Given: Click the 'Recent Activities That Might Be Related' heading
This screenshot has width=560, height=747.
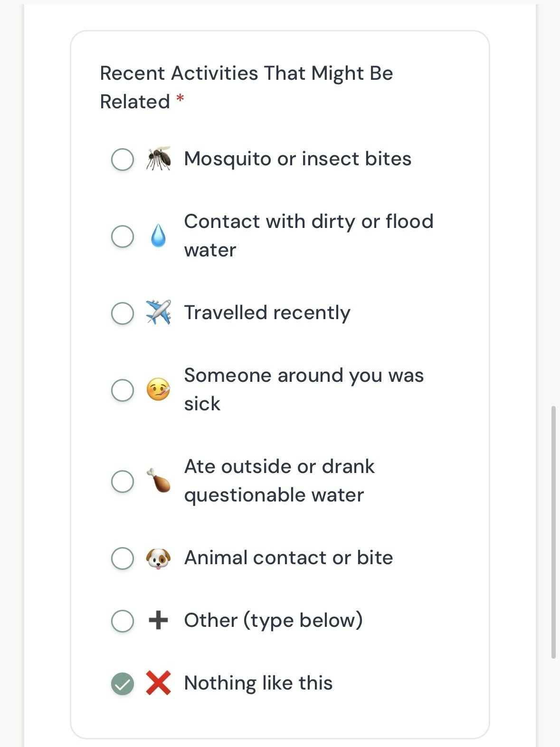Looking at the screenshot, I should pyautogui.click(x=246, y=87).
